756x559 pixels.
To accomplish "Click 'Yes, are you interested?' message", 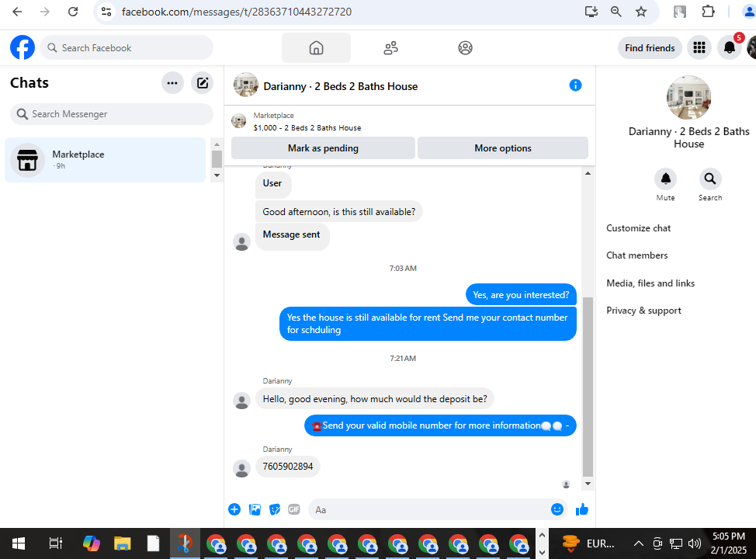I will [x=521, y=295].
